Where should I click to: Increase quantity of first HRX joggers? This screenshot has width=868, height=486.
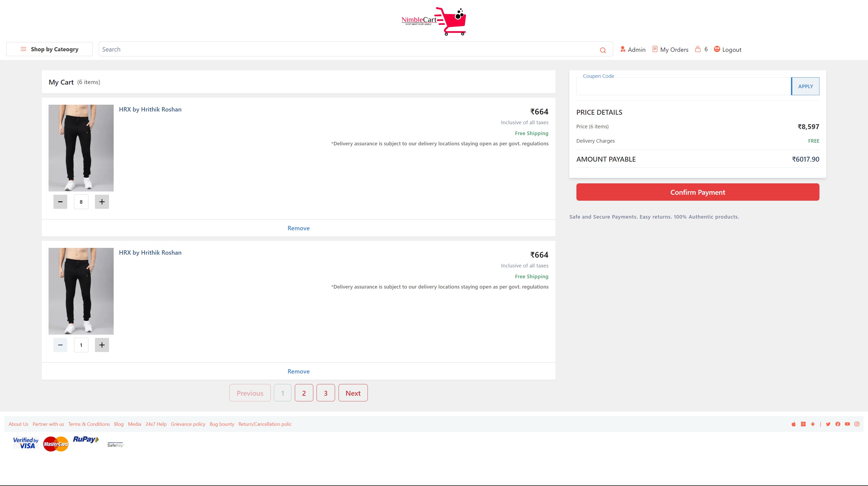pyautogui.click(x=102, y=202)
